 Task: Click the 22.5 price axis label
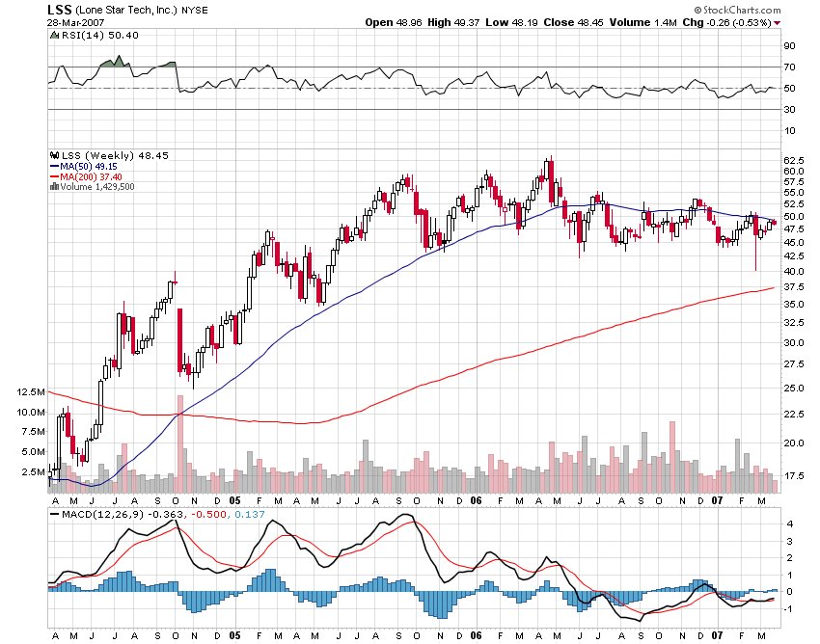point(794,415)
